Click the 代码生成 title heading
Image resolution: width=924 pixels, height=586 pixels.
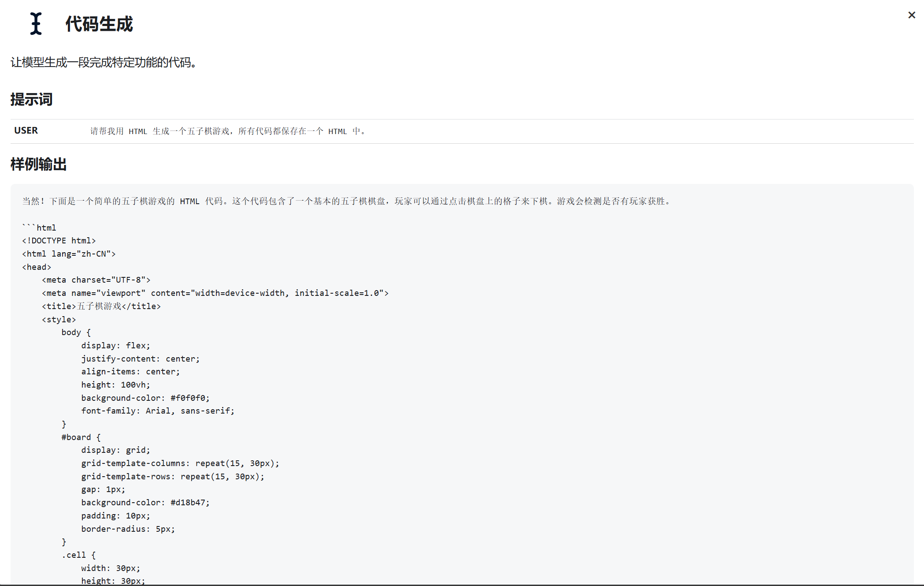pos(99,24)
